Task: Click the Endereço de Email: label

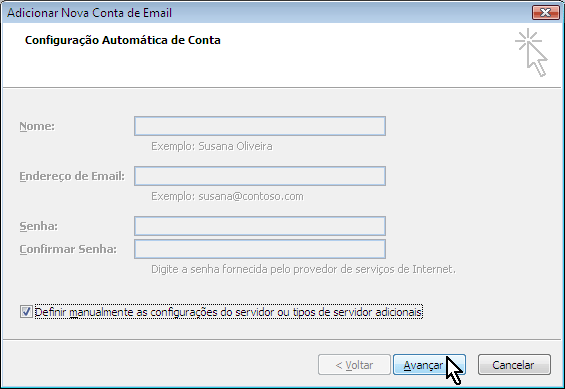Action: [x=72, y=176]
